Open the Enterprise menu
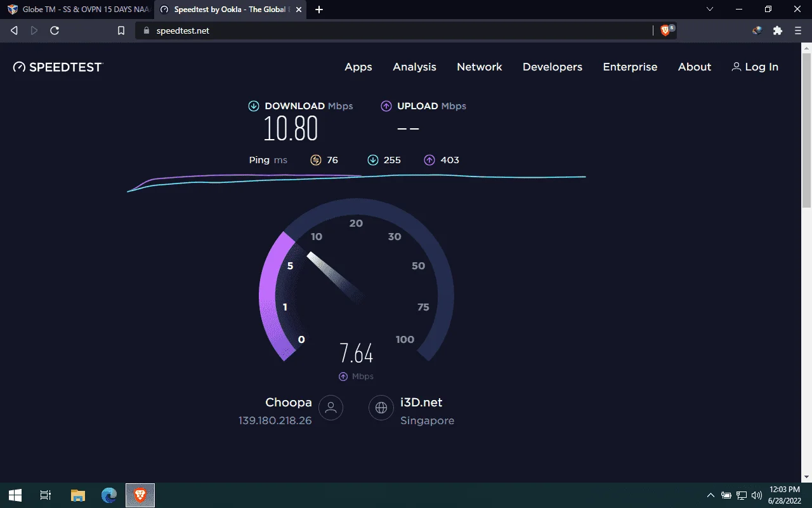Screen dimensions: 812x508 (630, 67)
